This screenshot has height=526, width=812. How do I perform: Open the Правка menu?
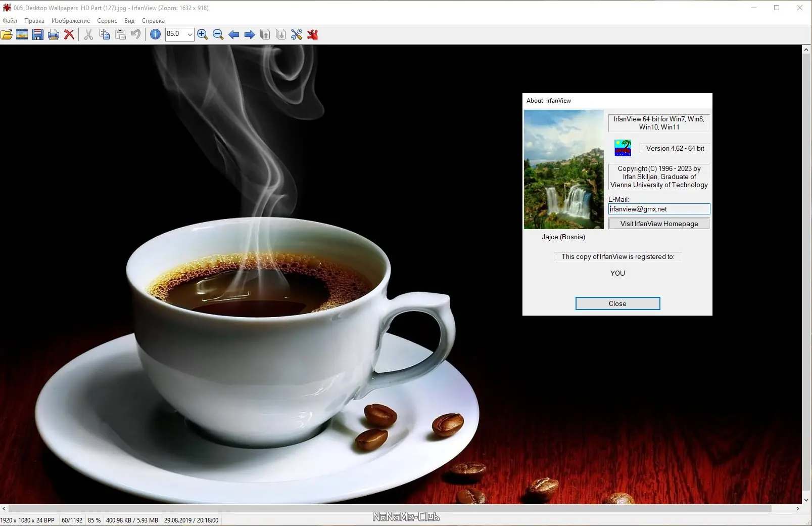click(x=34, y=21)
